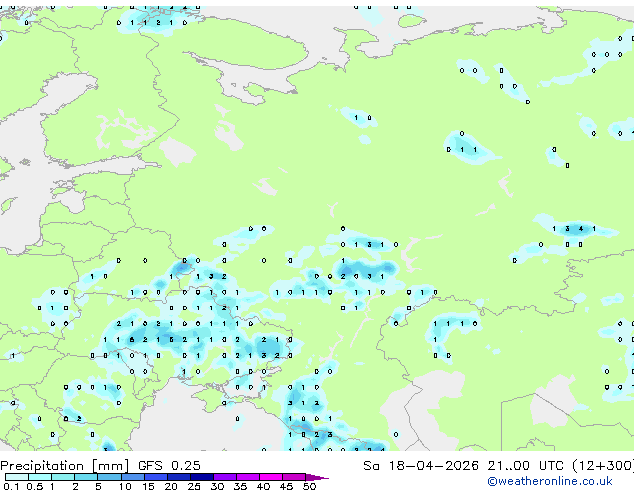Pick the 10–15 mm legend color swatch
The image size is (634, 490).
click(x=132, y=477)
